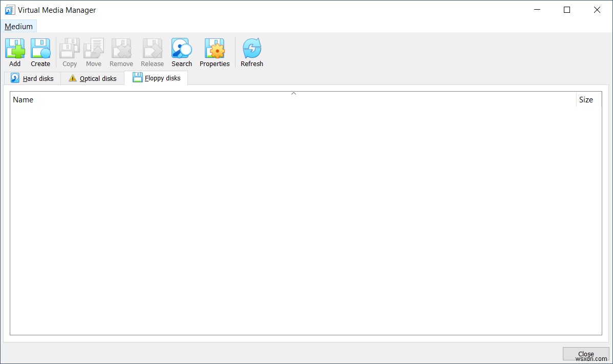Click the Copy disk image icon

[x=69, y=48]
